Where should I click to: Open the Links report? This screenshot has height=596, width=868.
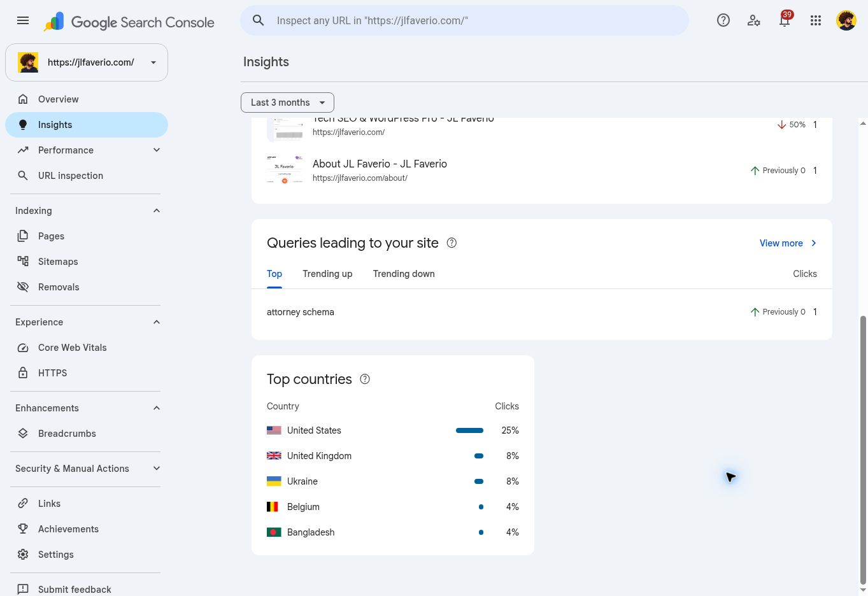(87, 504)
